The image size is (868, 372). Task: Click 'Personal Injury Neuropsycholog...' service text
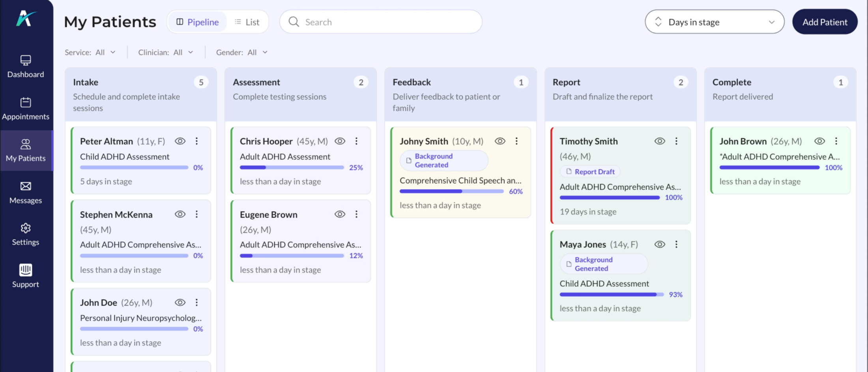coord(141,318)
